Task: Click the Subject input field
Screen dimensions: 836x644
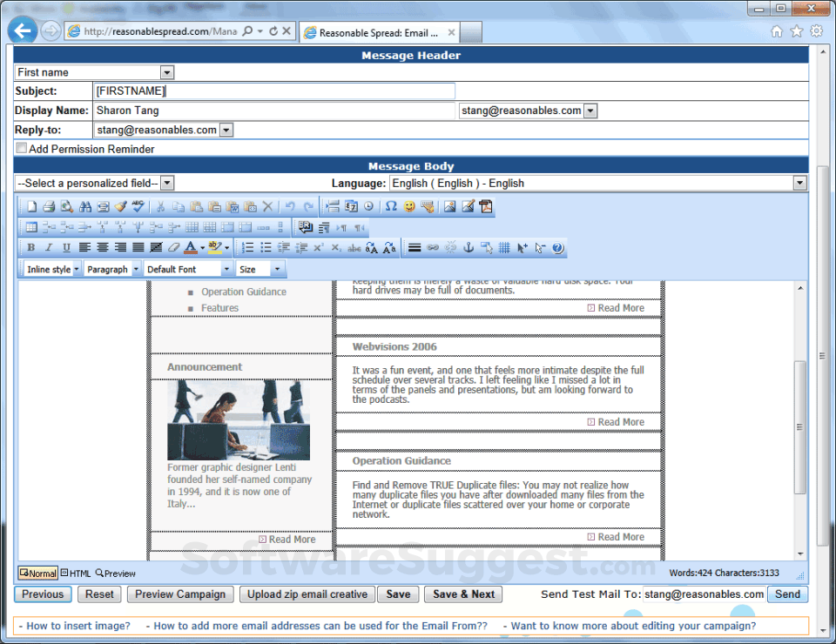Action: coord(274,91)
